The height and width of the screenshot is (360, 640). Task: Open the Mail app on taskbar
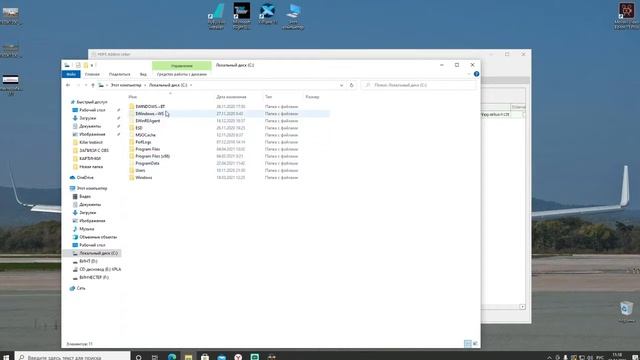tap(222, 357)
